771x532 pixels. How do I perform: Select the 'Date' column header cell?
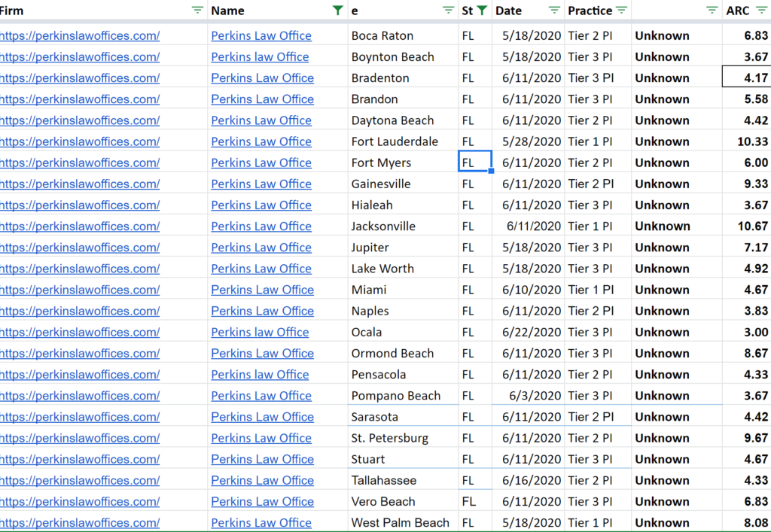529,11
